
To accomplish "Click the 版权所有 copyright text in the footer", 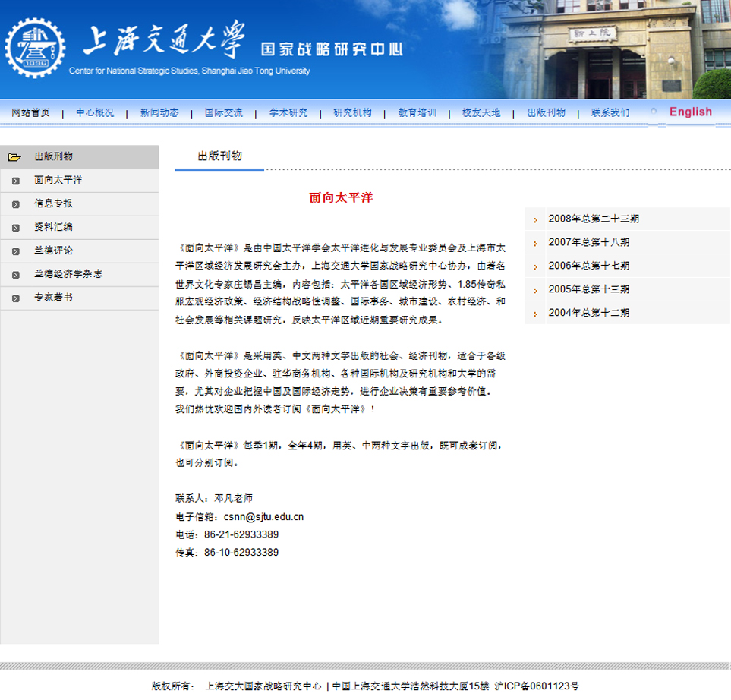I will click(x=173, y=686).
